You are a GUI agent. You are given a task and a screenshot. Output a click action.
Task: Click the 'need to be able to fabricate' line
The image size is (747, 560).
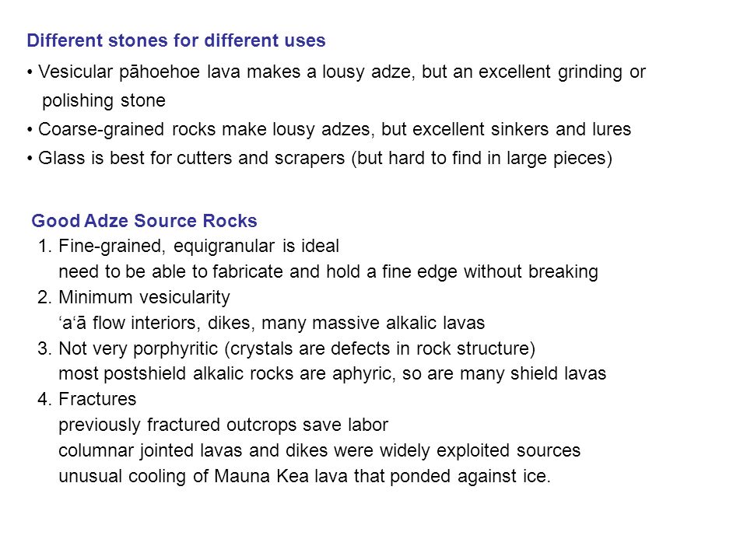(328, 272)
